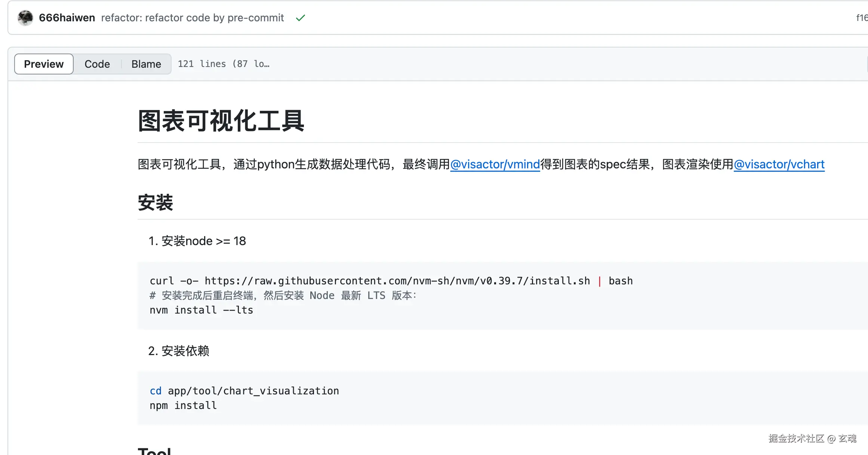Click the green commit status checkmark
This screenshot has width=868, height=455.
300,18
